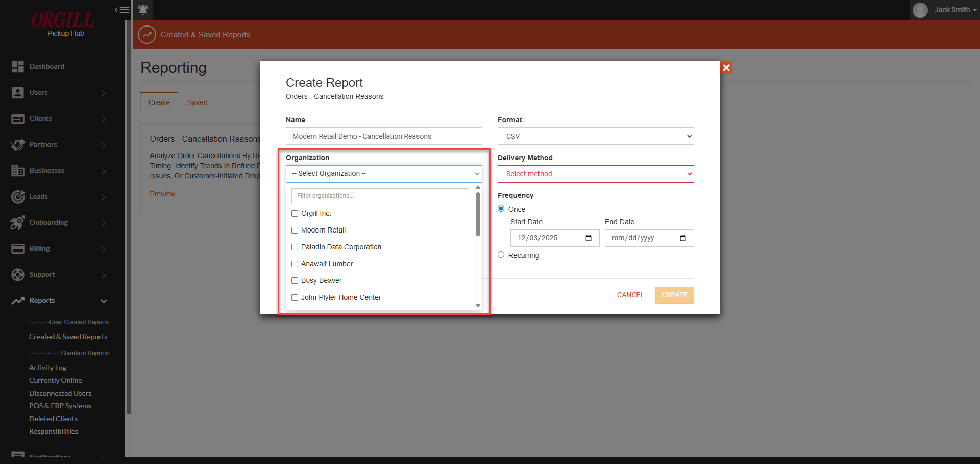This screenshot has height=464, width=980.
Task: Click the CANCEL button
Action: tap(630, 295)
